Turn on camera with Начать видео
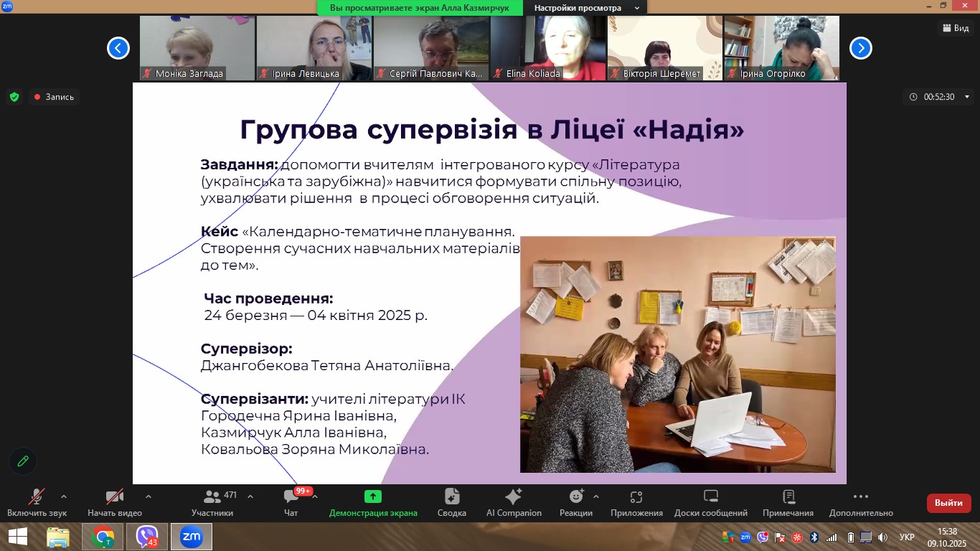 114,496
